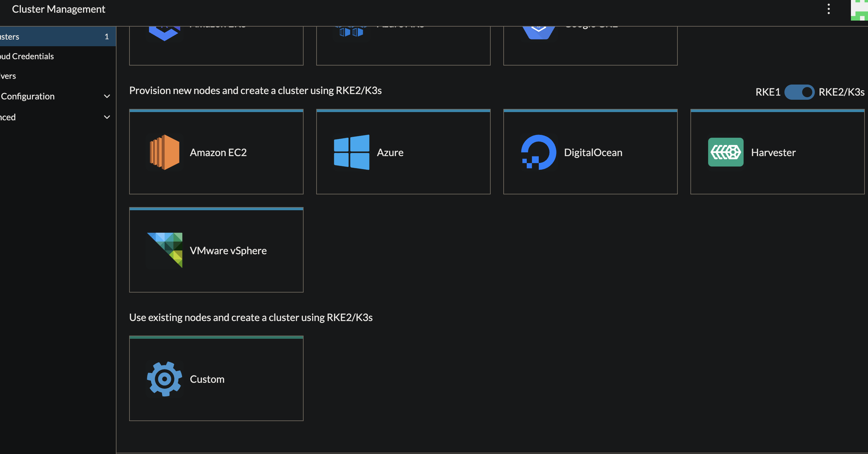
Task: Expand the Advanced sidebar group chevron
Action: coord(107,117)
